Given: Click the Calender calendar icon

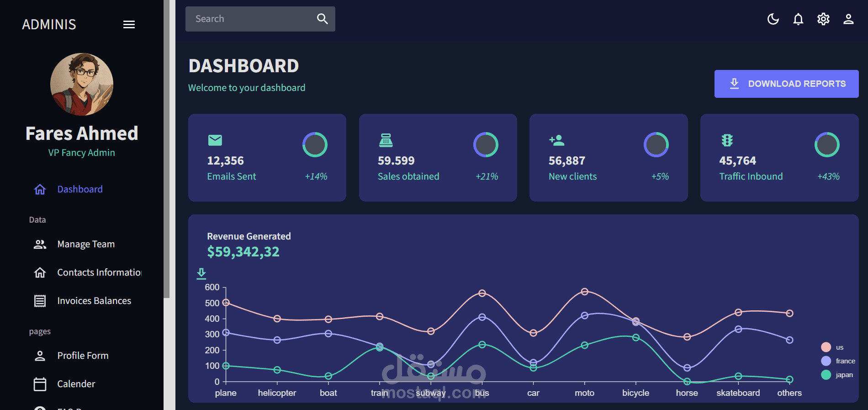Looking at the screenshot, I should 40,384.
